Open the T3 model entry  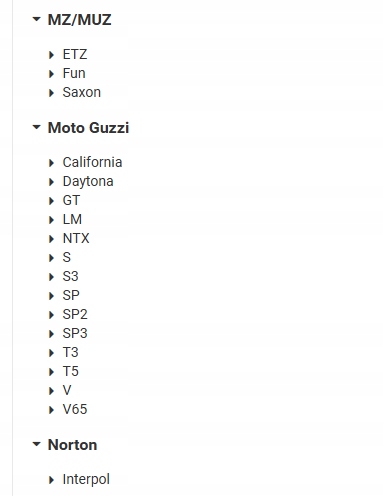point(71,352)
